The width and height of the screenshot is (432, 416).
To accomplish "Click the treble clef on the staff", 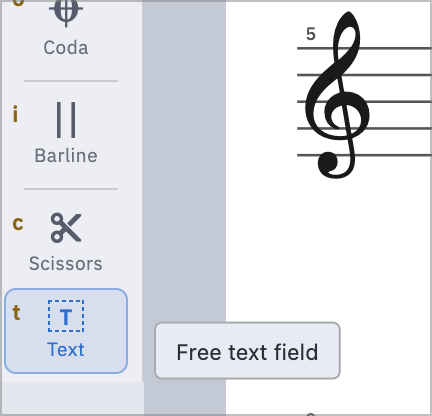I will pos(337,95).
